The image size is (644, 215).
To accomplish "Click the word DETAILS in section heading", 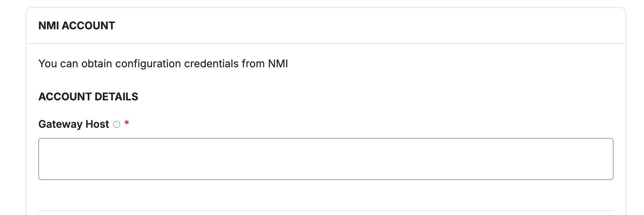I will (116, 97).
